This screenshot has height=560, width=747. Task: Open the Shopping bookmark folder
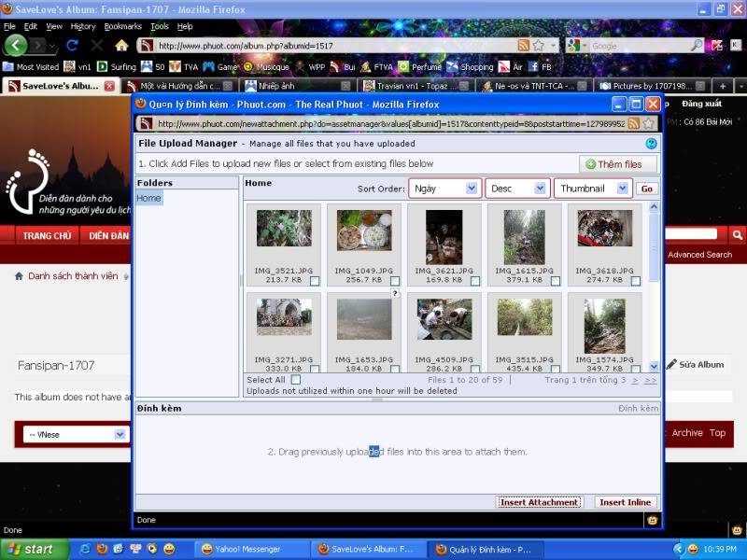pos(471,67)
